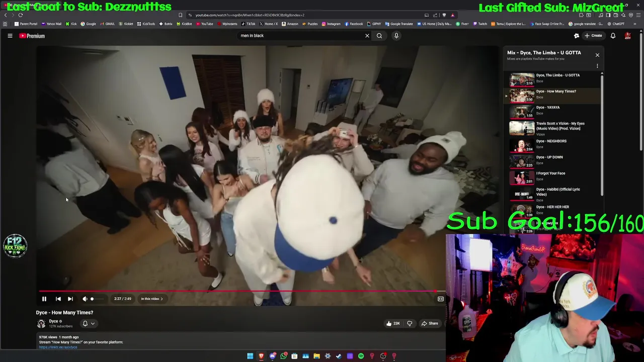Open the Parent Portal bookmark
Screen dimensions: 644x362
26,24
